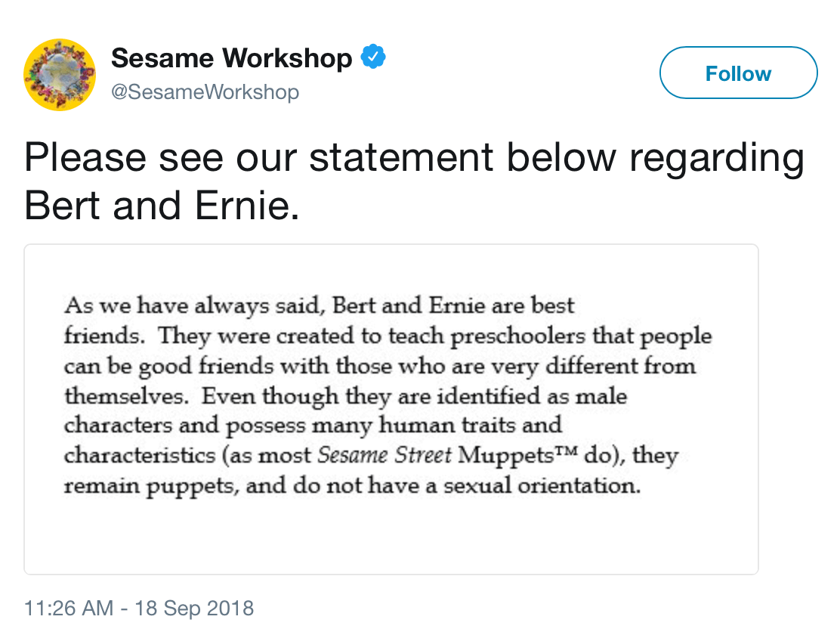Click the word "regarding" in the tweet
The image size is (840, 635).
717,158
